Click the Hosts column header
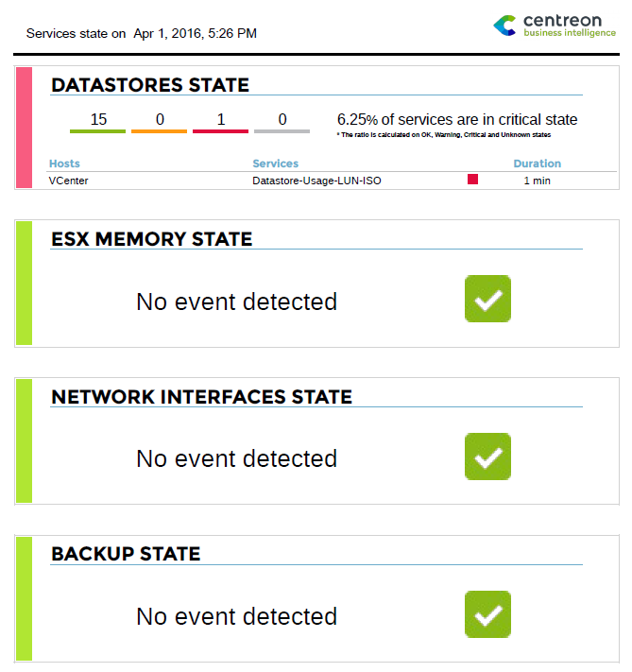The image size is (632, 672). point(64,164)
